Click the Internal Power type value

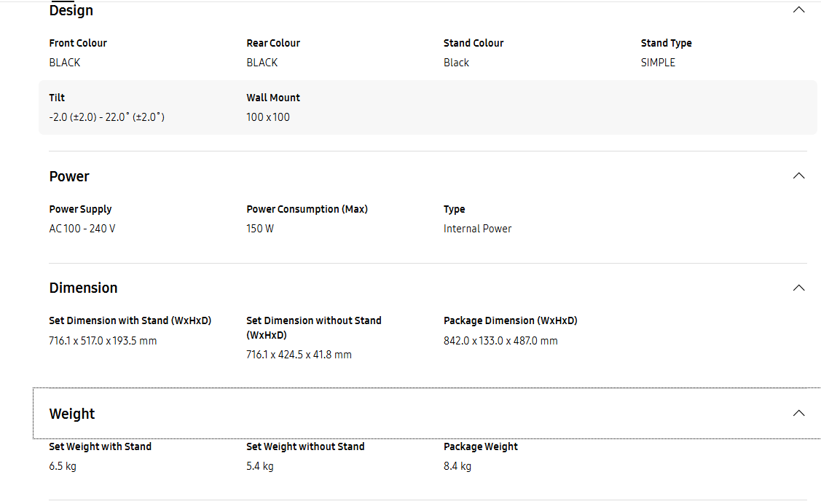[x=478, y=229]
